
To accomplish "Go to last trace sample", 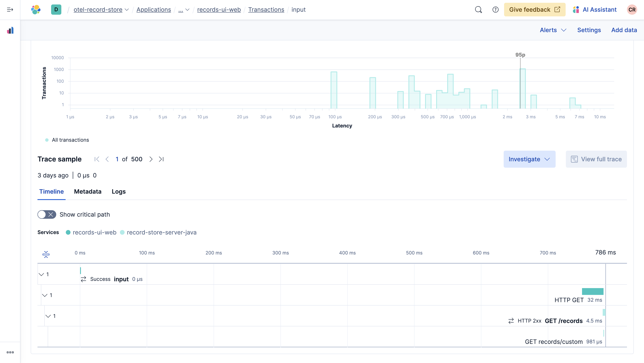I will [x=161, y=159].
